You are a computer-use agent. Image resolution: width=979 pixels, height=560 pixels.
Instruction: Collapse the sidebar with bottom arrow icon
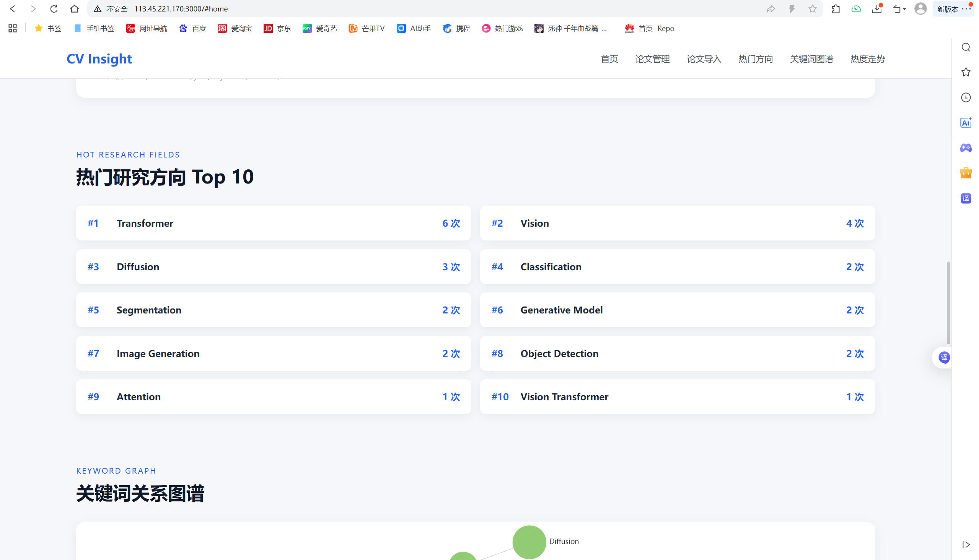(966, 545)
